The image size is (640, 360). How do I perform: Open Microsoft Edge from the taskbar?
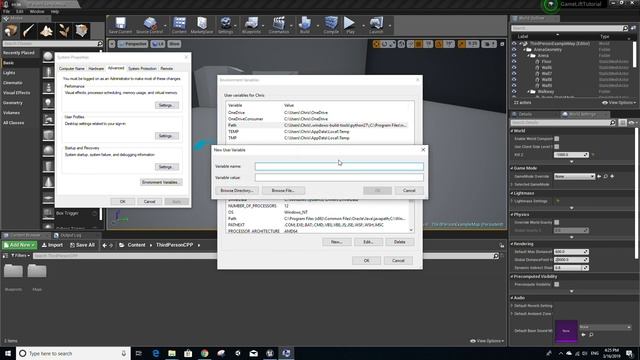(x=156, y=353)
